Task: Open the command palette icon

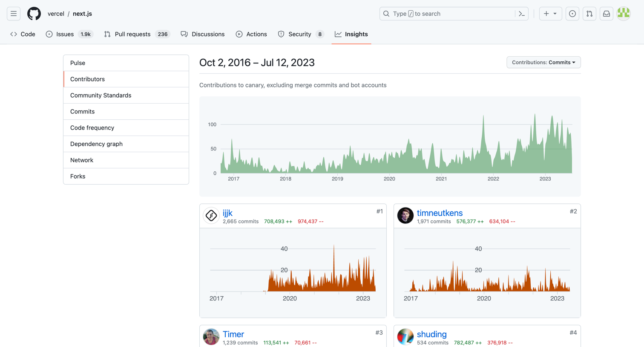Action: pyautogui.click(x=522, y=14)
